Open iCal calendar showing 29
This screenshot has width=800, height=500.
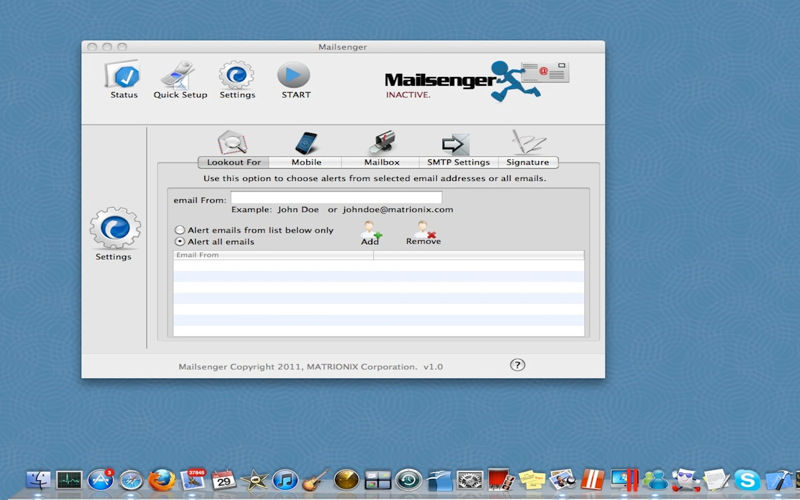(x=223, y=480)
